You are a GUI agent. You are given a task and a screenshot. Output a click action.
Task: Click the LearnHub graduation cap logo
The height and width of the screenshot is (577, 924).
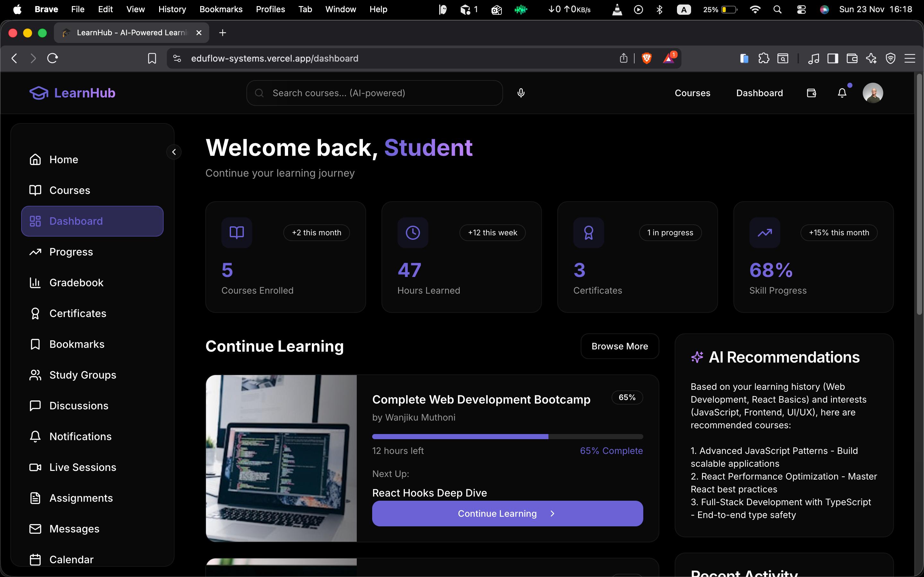point(38,93)
